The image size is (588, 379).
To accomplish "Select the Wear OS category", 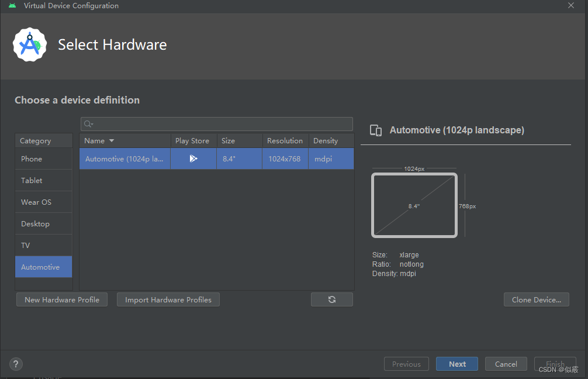I will click(x=43, y=202).
